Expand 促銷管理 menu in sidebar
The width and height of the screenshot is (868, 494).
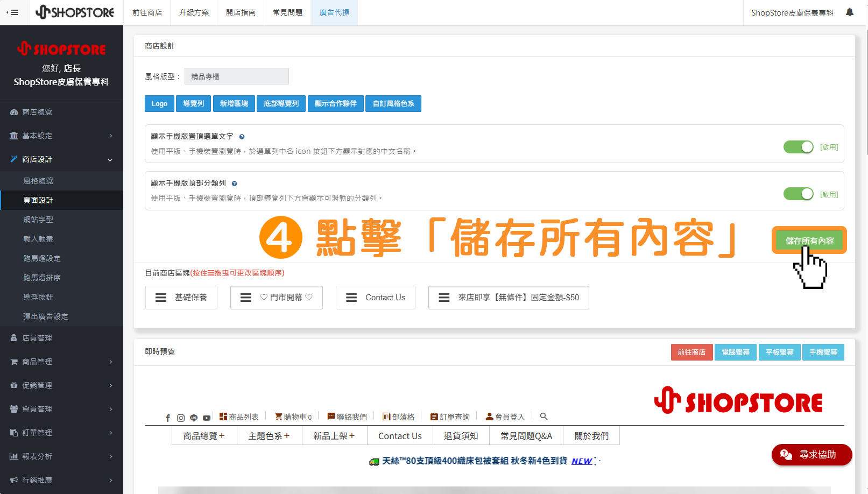tap(61, 385)
